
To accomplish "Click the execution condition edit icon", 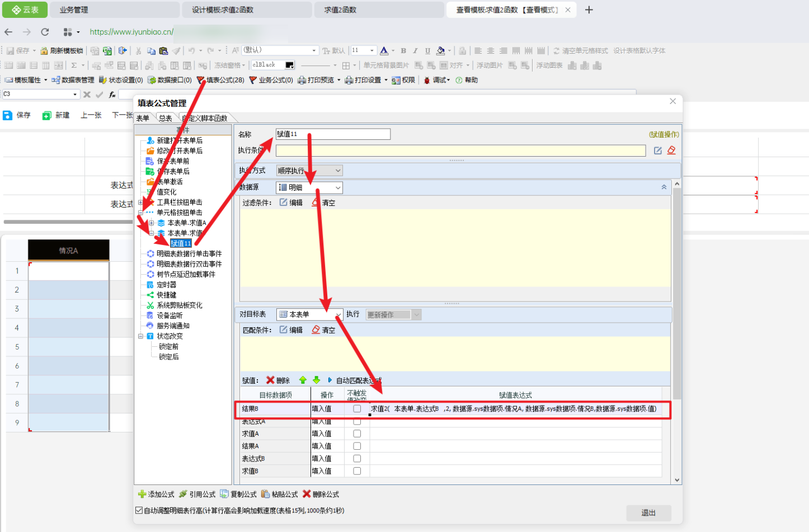I will [658, 150].
